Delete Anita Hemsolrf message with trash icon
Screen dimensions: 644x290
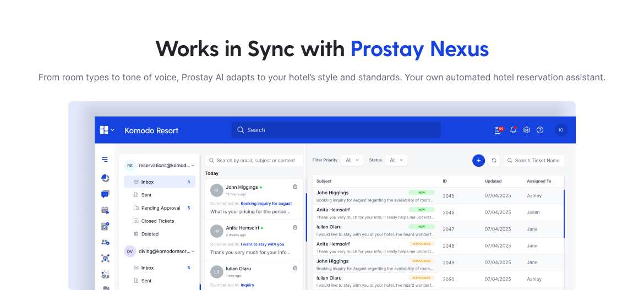[295, 227]
